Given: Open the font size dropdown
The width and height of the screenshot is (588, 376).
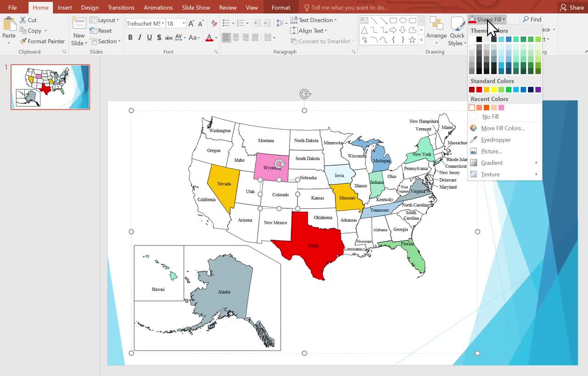Looking at the screenshot, I should point(183,23).
